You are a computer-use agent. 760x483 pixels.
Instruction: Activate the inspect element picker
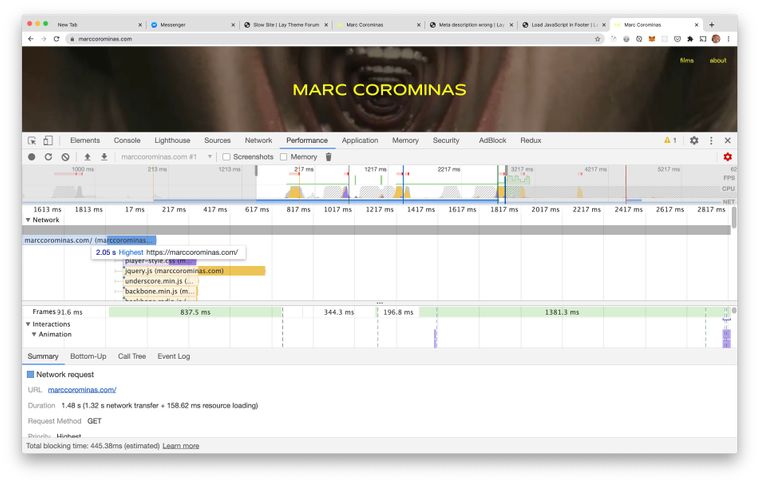coord(32,141)
